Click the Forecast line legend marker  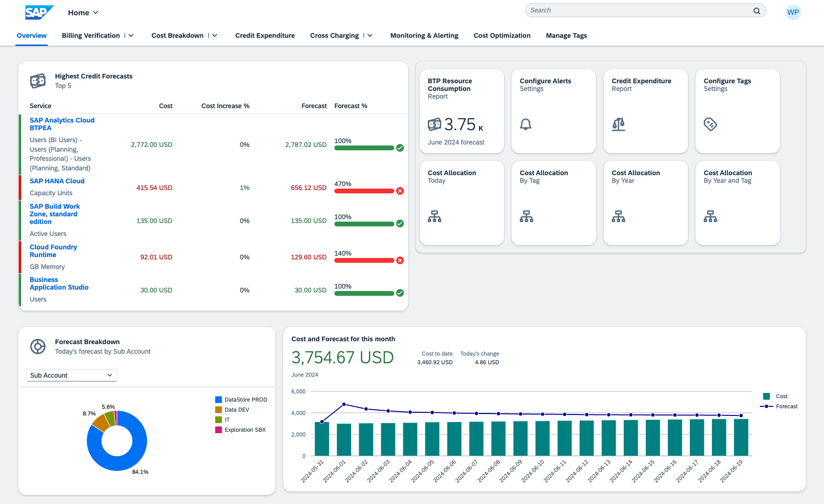coord(767,406)
